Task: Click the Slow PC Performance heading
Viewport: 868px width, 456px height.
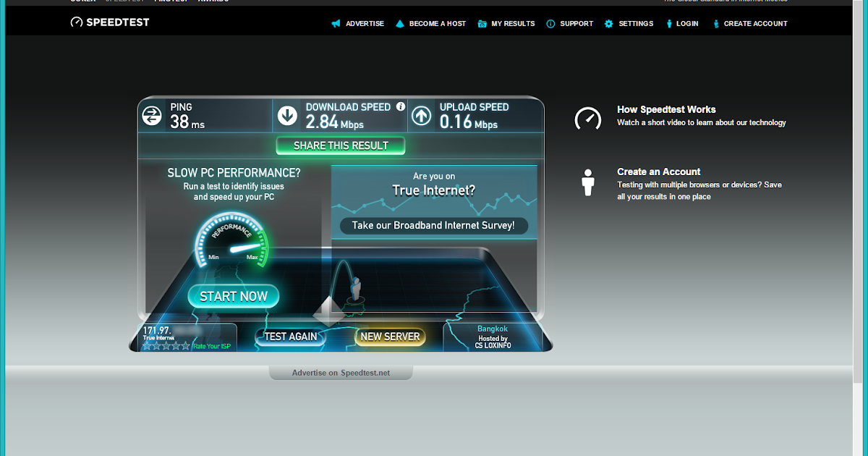Action: (x=234, y=173)
